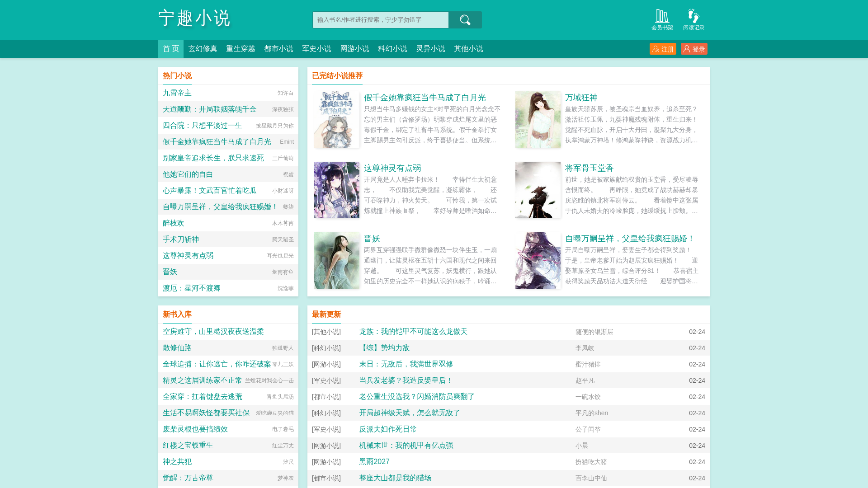Open the 网游小说 category
Viewport: 868px width, 488px height.
tap(354, 49)
